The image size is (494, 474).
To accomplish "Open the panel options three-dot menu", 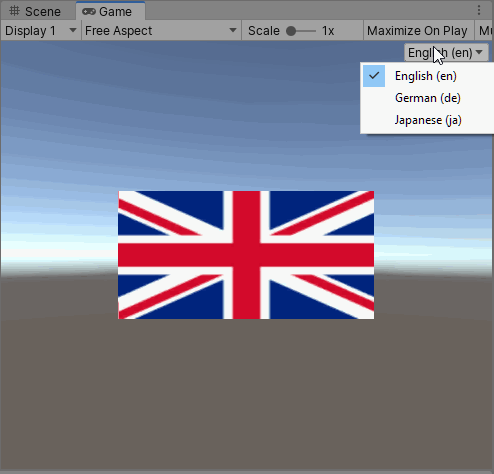I will 479,10.
